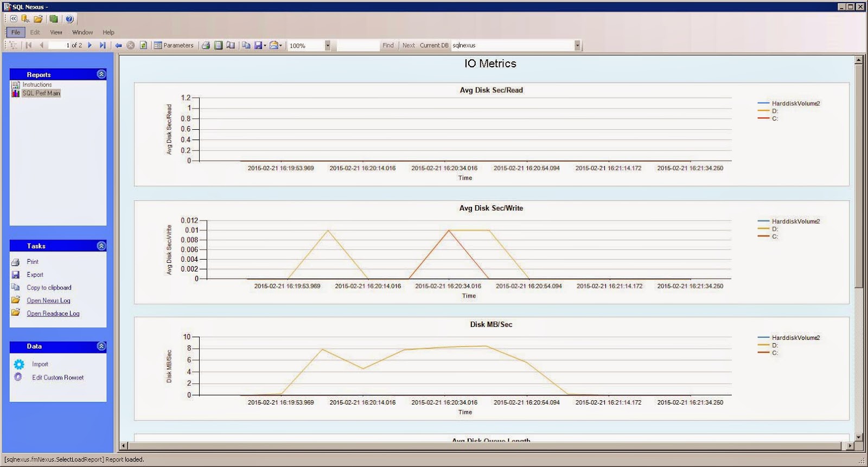Click the Open Readrace Log link
The height and width of the screenshot is (467, 868).
[53, 314]
